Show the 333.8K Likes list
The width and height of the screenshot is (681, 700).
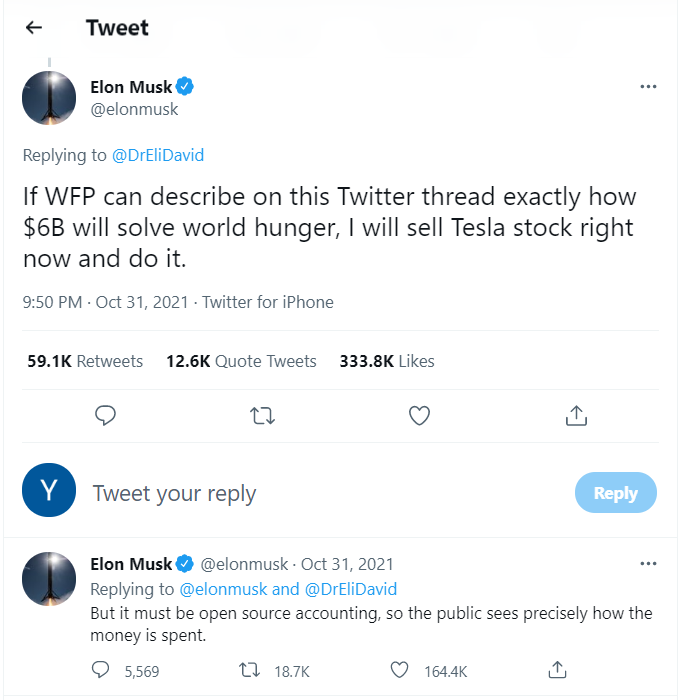(387, 361)
